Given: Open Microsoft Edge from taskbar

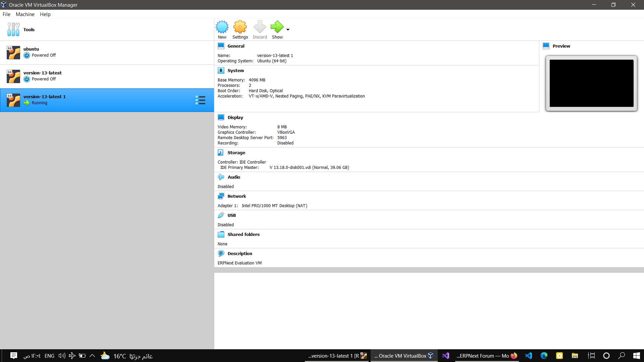Looking at the screenshot, I should click(x=544, y=356).
